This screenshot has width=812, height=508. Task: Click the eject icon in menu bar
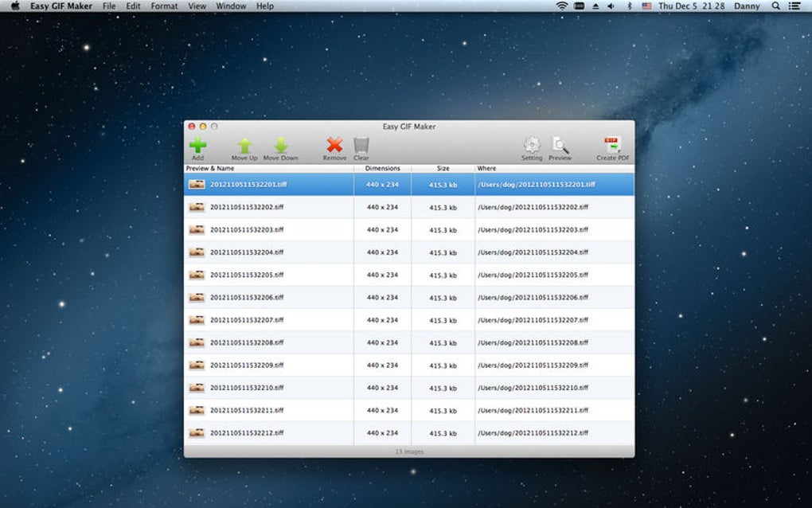[595, 6]
